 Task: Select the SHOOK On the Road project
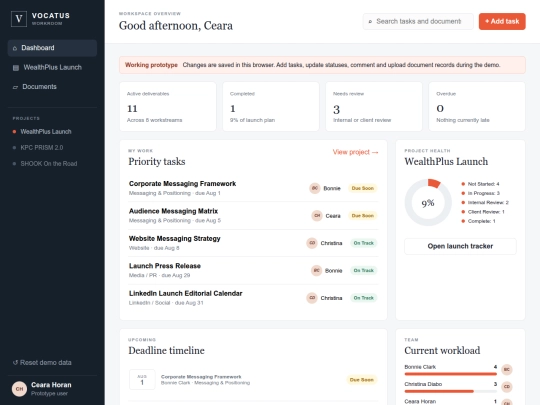[x=49, y=164]
